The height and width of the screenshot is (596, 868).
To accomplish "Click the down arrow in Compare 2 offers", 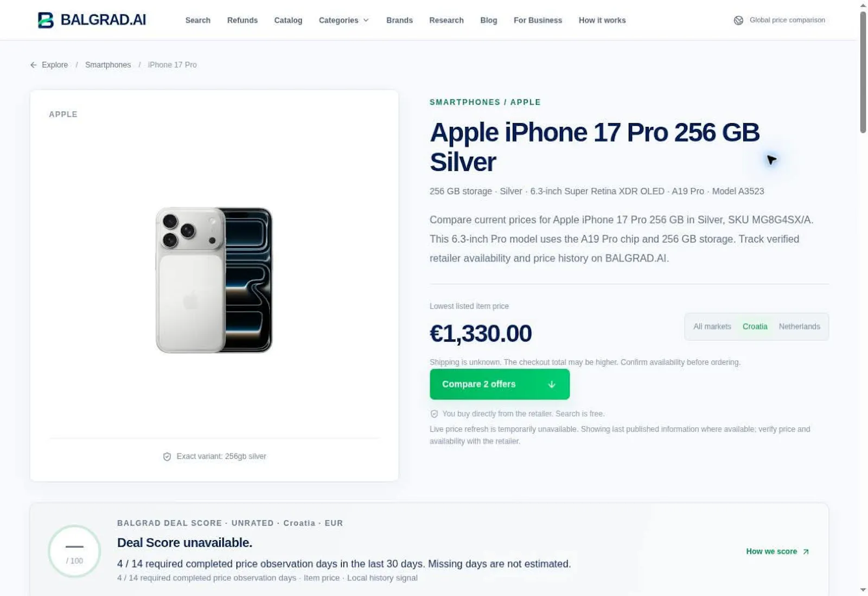I will [552, 384].
